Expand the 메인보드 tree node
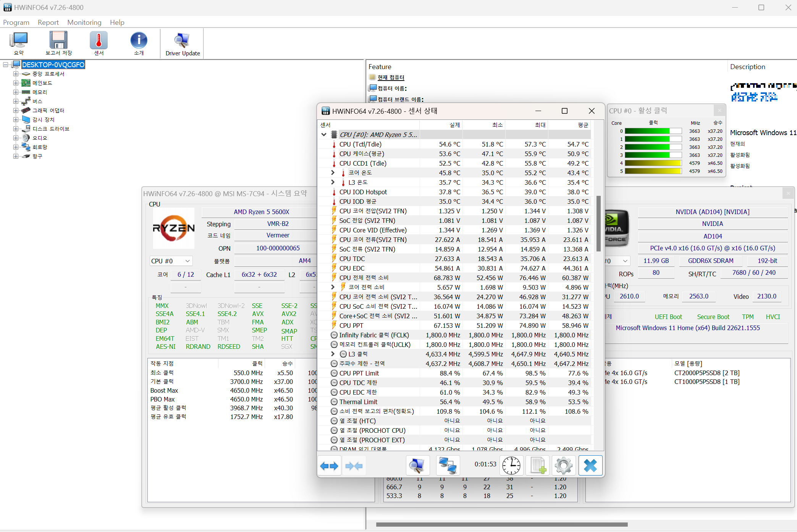797x532 pixels. pyautogui.click(x=16, y=83)
